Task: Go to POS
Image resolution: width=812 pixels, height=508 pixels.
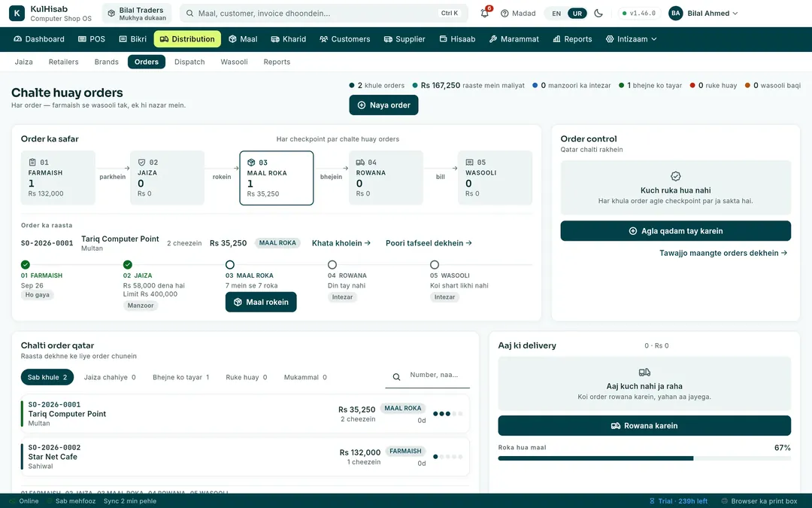Action: (91, 39)
